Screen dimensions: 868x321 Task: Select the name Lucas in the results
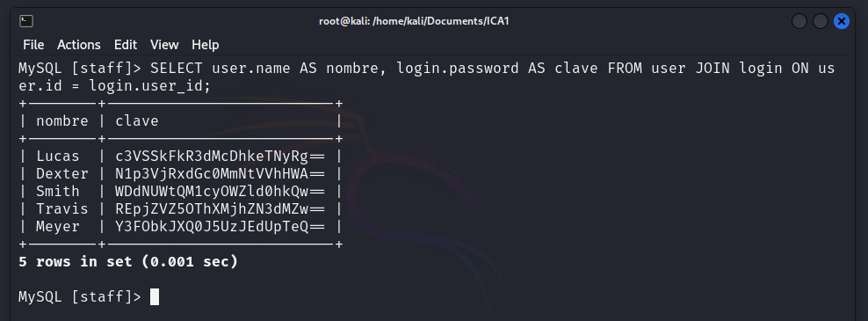58,157
